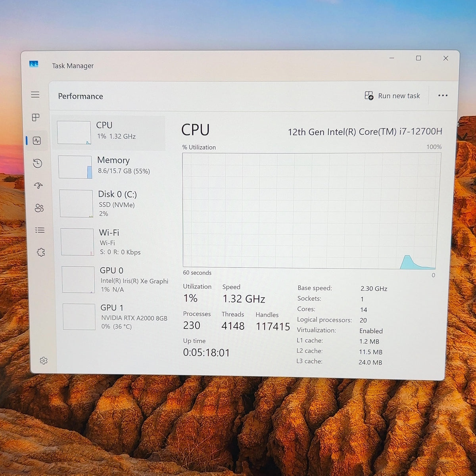
Task: Click the large CPU heading
Action: [195, 130]
